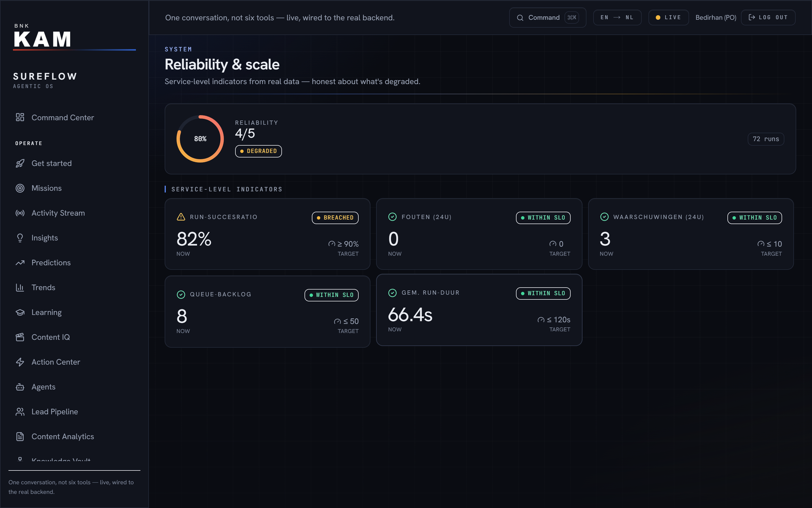Open Trends in sidebar
This screenshot has height=508, width=812.
pos(74,287)
